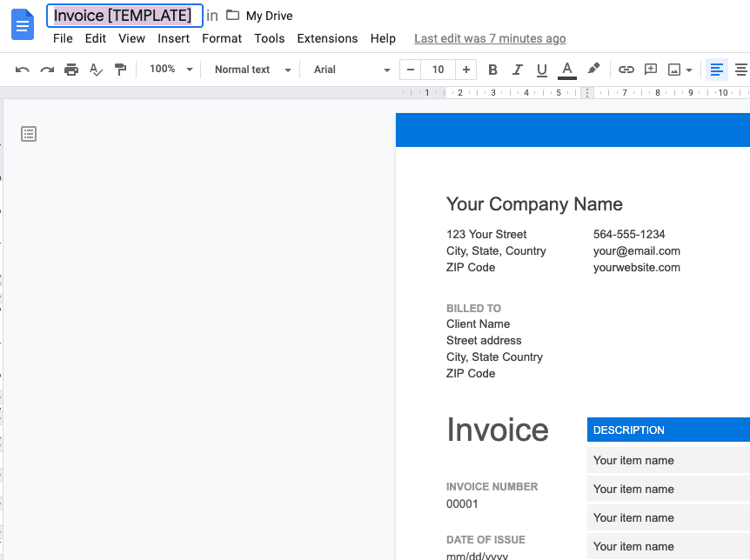Click the Invoice [TEMPLATE] title field
The height and width of the screenshot is (560, 750).
pos(123,16)
